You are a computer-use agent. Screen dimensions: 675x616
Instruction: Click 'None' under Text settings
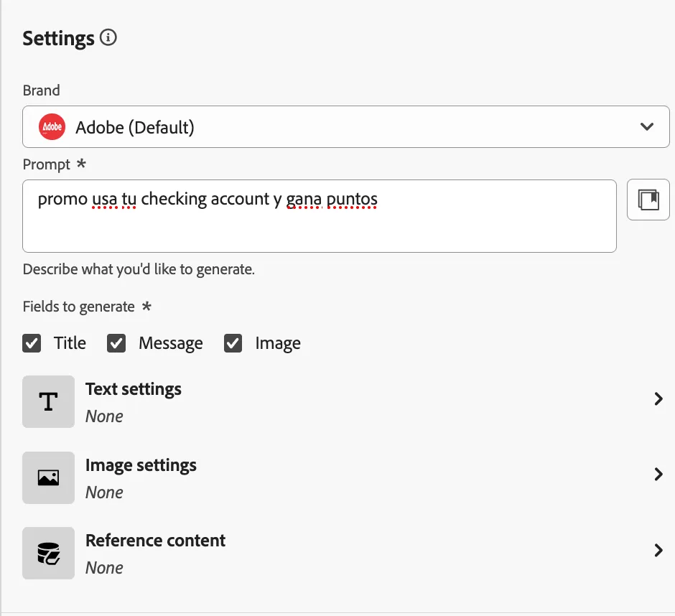point(104,416)
